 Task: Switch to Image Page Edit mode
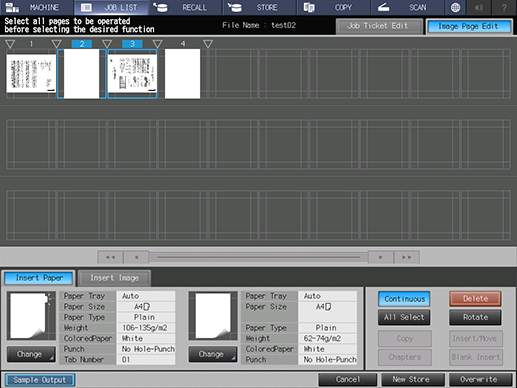(468, 26)
